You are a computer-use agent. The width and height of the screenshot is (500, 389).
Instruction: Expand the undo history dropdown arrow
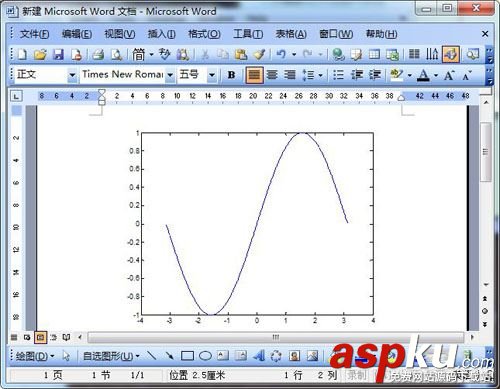click(x=294, y=54)
